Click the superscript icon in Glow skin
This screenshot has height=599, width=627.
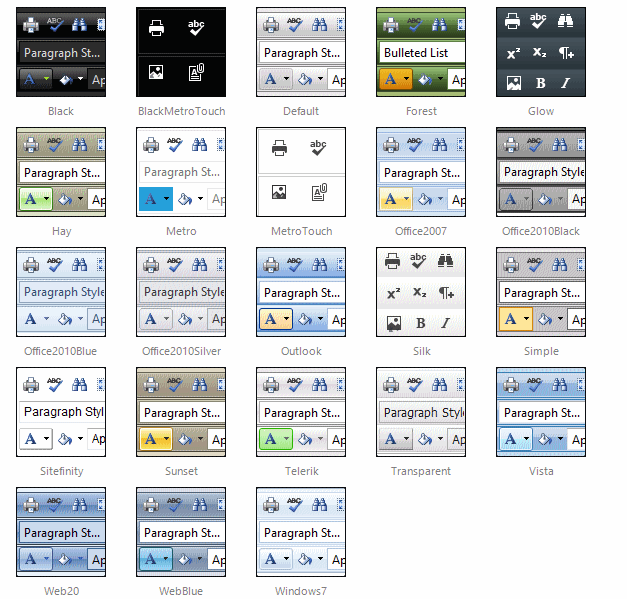(x=513, y=53)
